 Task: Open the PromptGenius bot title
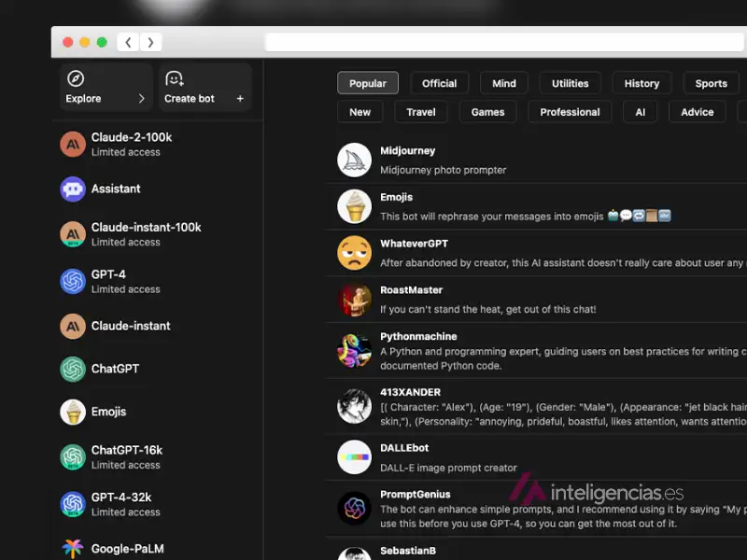415,495
